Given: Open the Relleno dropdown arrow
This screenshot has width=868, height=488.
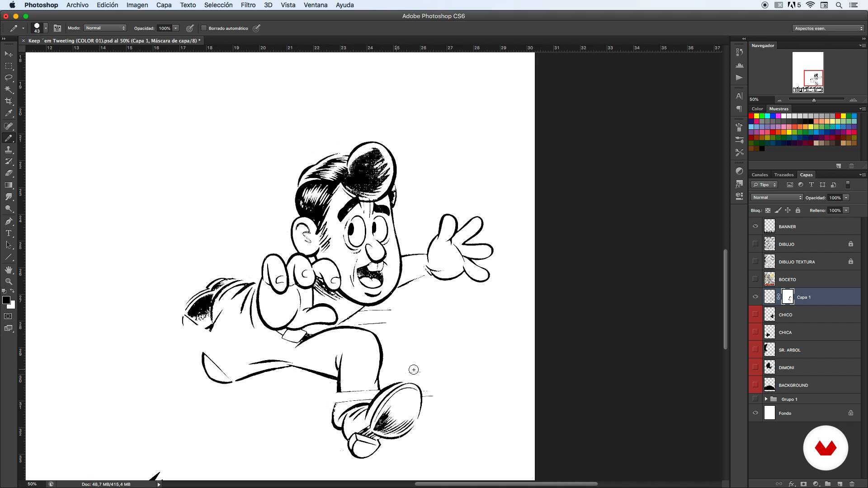Looking at the screenshot, I should [x=846, y=210].
